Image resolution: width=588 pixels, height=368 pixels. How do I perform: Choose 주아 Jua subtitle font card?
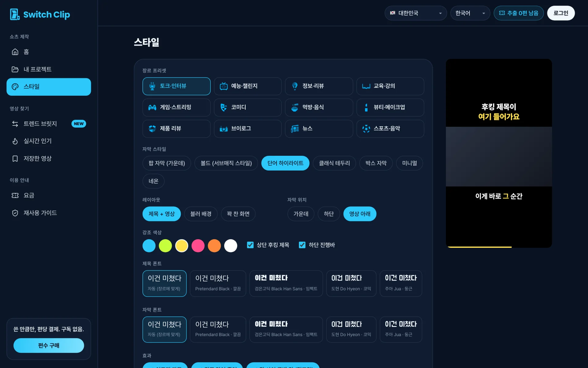401,329
